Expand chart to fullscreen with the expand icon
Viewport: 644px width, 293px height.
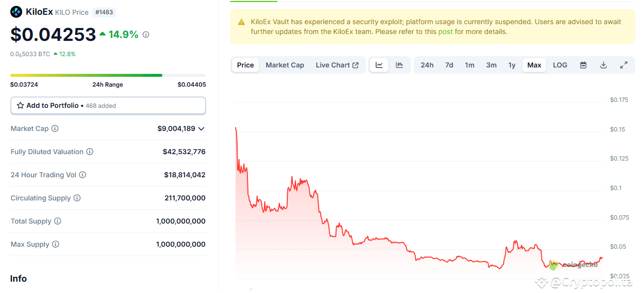point(624,65)
